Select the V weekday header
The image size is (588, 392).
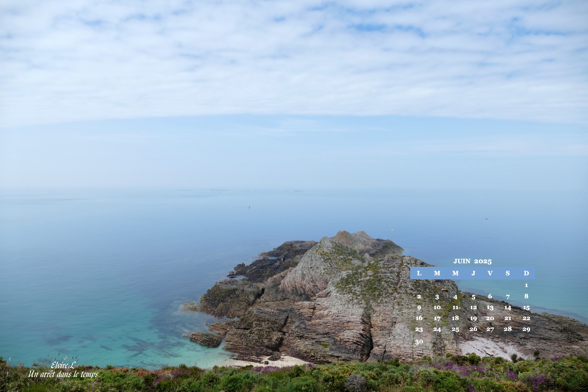point(490,273)
